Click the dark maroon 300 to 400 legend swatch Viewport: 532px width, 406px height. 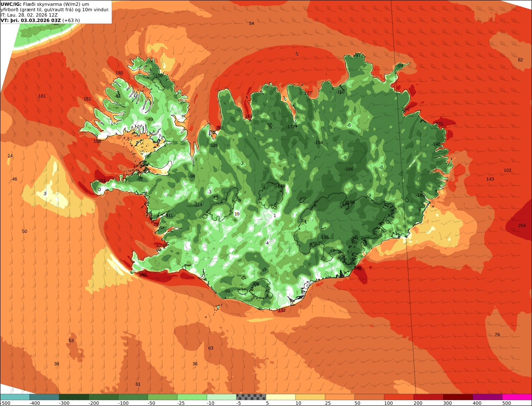(x=458, y=397)
